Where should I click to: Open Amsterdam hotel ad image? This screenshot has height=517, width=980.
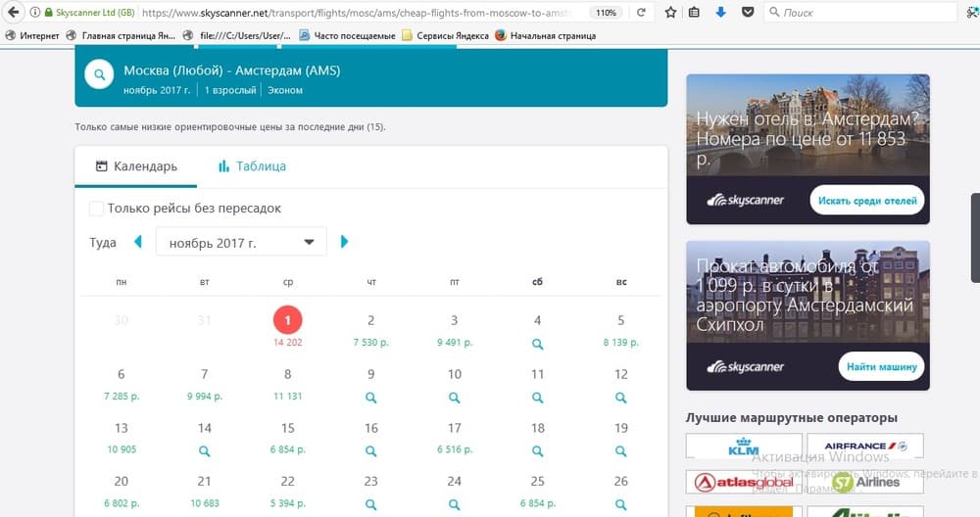coord(808,125)
